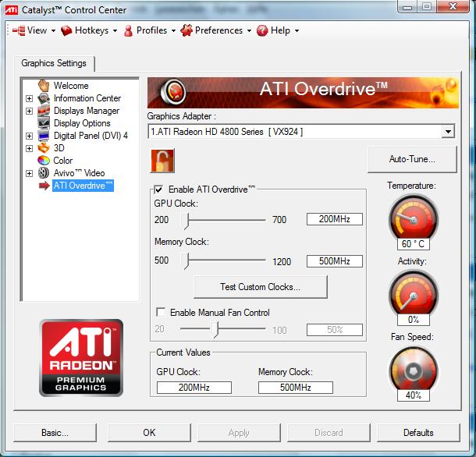
Task: Select Welcome in the tree
Action: tap(71, 86)
